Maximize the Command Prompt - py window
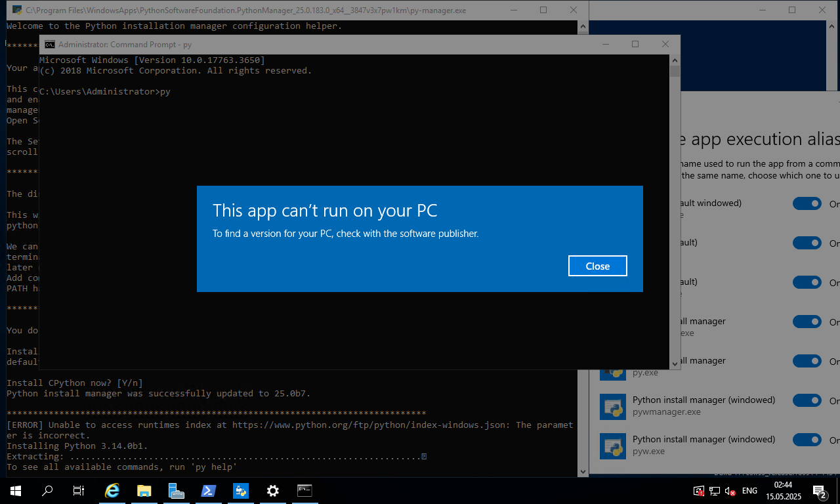840x504 pixels. 635,44
